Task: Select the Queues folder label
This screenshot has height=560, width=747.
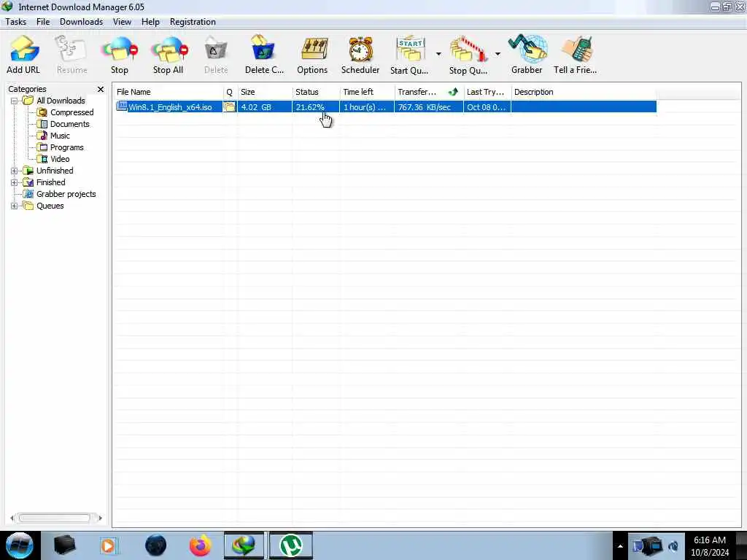Action: (50, 206)
